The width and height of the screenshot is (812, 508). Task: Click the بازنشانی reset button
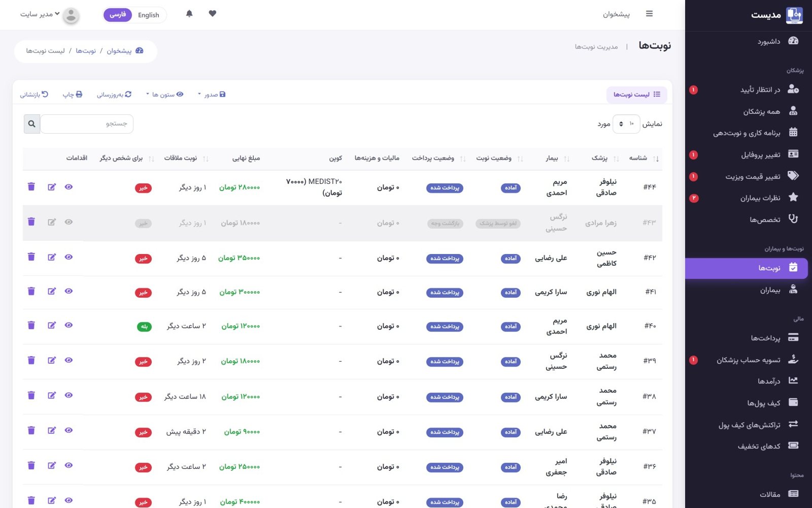point(34,94)
